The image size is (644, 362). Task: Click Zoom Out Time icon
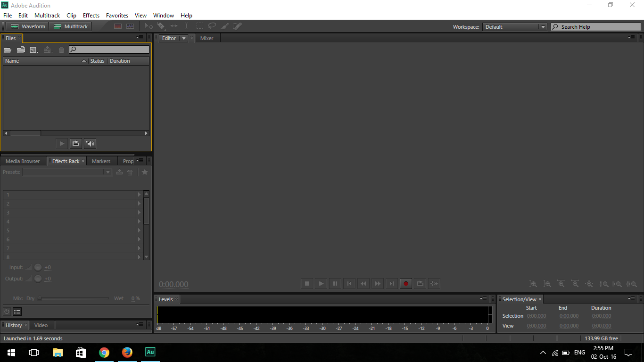[x=575, y=284]
